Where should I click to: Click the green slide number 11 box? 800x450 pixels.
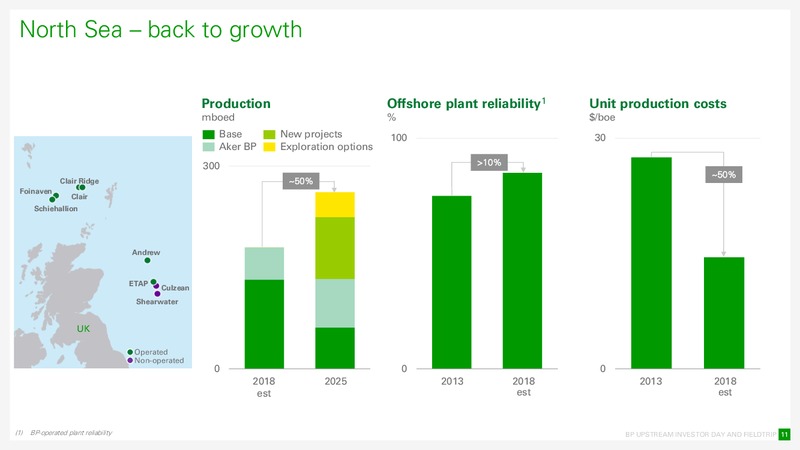coord(784,434)
